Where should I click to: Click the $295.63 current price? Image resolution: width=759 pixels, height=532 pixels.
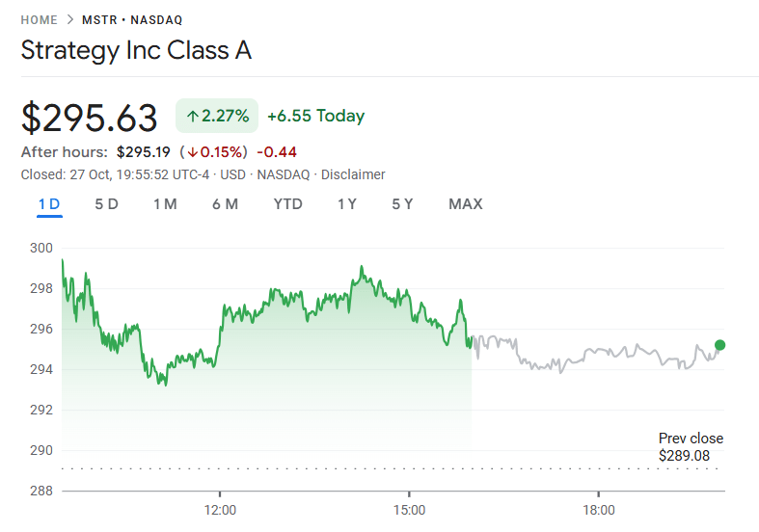(90, 118)
